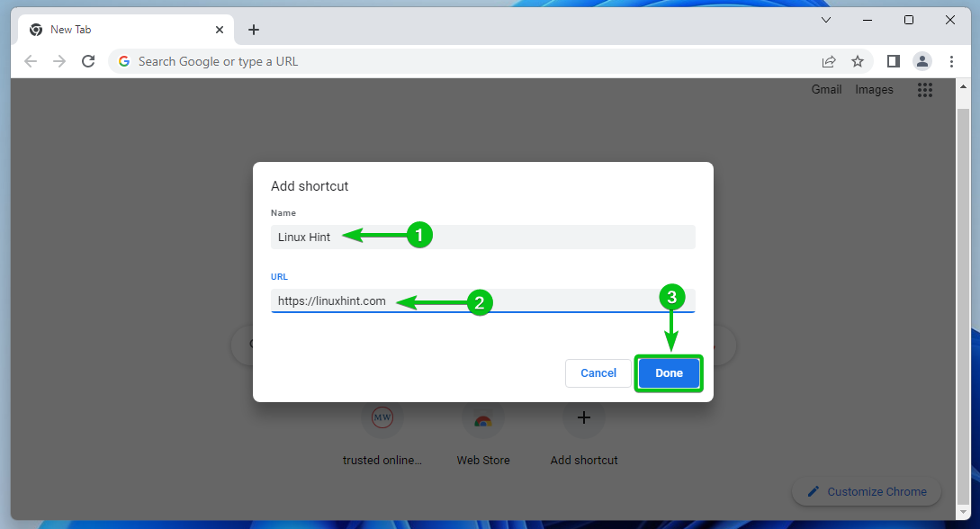Click the scrollbar down arrow
This screenshot has height=529, width=980.
point(963,512)
